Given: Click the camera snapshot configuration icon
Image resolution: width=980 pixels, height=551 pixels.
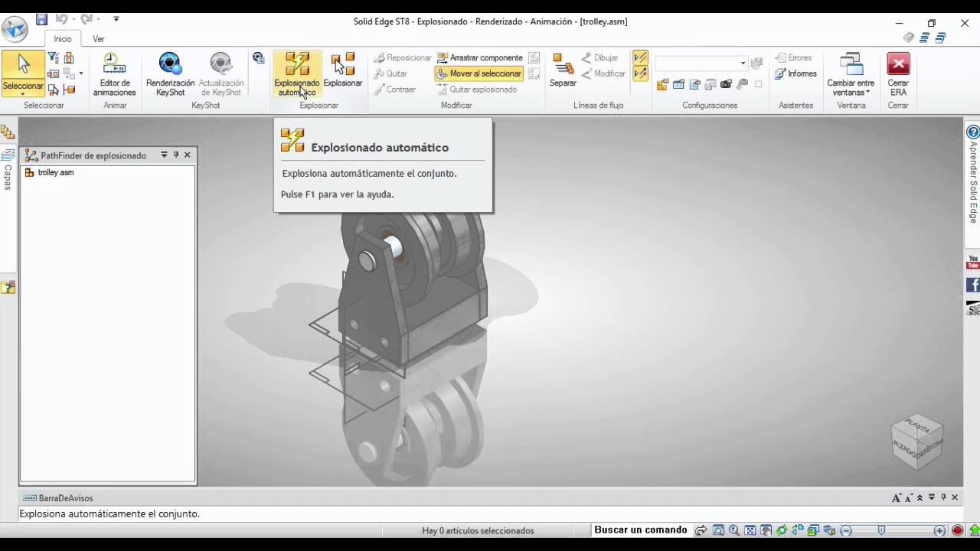Looking at the screenshot, I should (x=726, y=84).
